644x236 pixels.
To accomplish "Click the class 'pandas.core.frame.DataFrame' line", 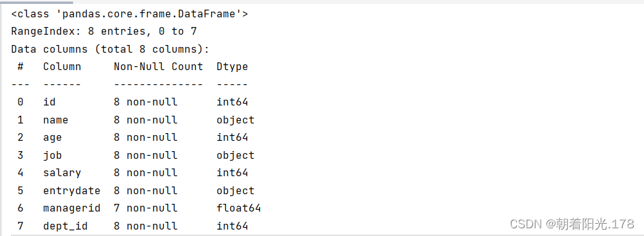I will pos(129,14).
